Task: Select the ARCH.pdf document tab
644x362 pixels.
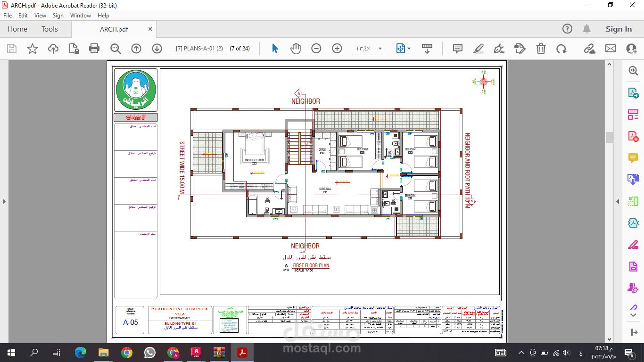Action: [x=114, y=29]
